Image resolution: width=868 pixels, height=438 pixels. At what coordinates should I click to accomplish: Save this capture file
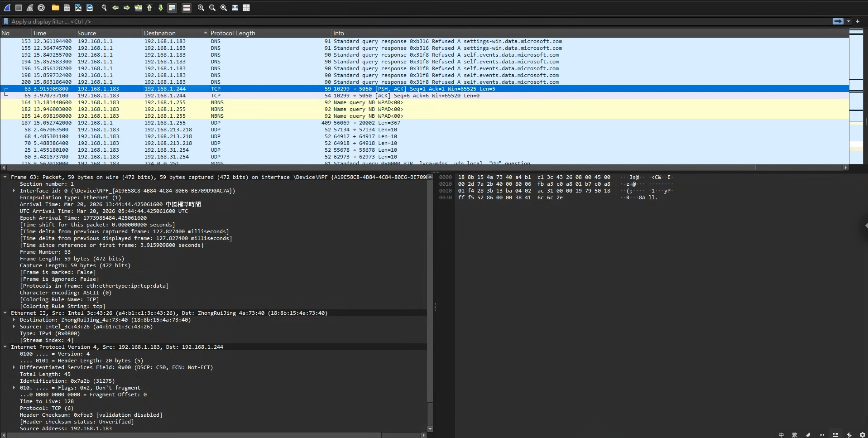(x=67, y=8)
